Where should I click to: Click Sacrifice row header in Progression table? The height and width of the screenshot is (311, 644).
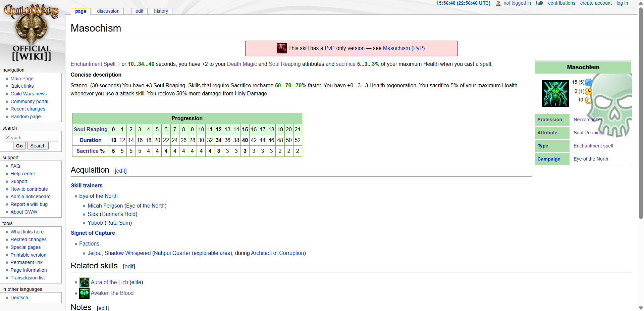pyautogui.click(x=88, y=151)
